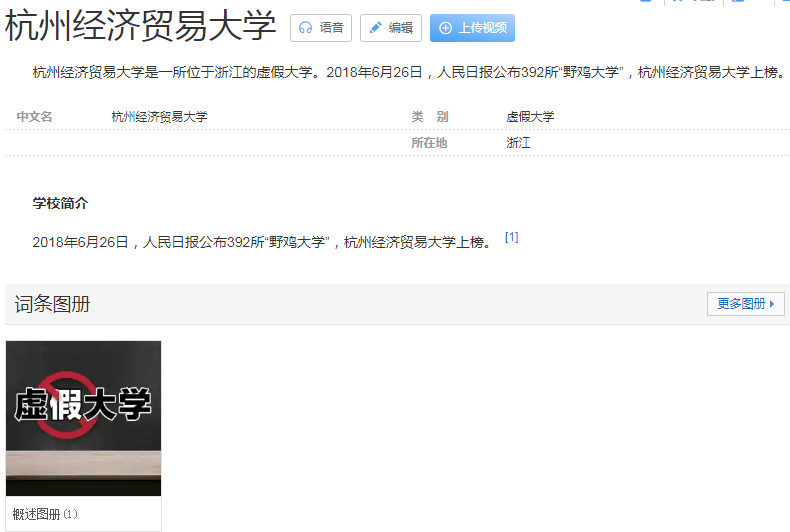Image resolution: width=790 pixels, height=532 pixels.
Task: Click the summary paragraph below the title
Action: click(409, 73)
